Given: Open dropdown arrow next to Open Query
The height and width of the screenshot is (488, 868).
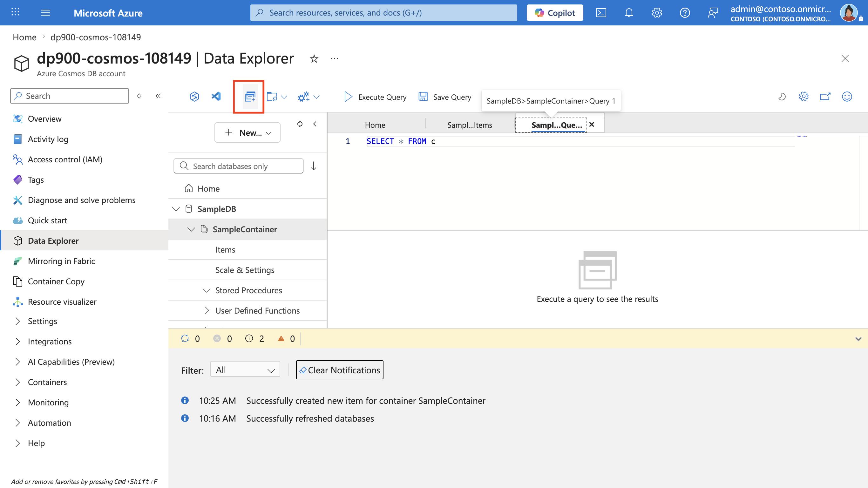Looking at the screenshot, I should 284,98.
